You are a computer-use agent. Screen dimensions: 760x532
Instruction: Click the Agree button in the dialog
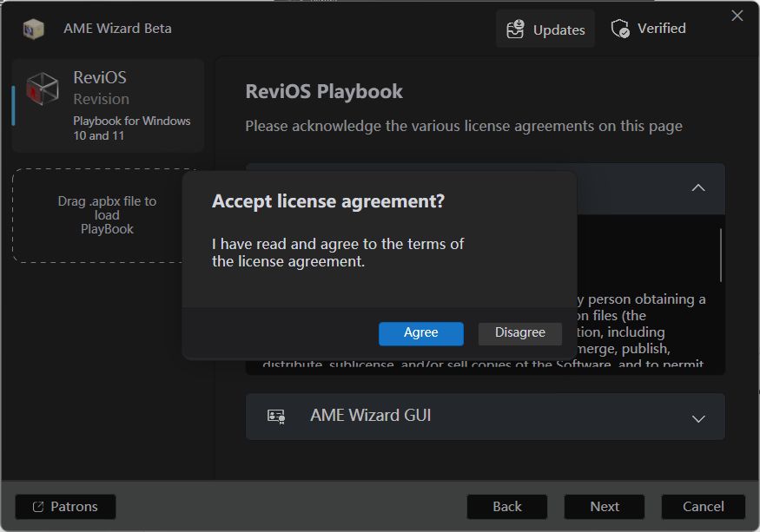420,333
